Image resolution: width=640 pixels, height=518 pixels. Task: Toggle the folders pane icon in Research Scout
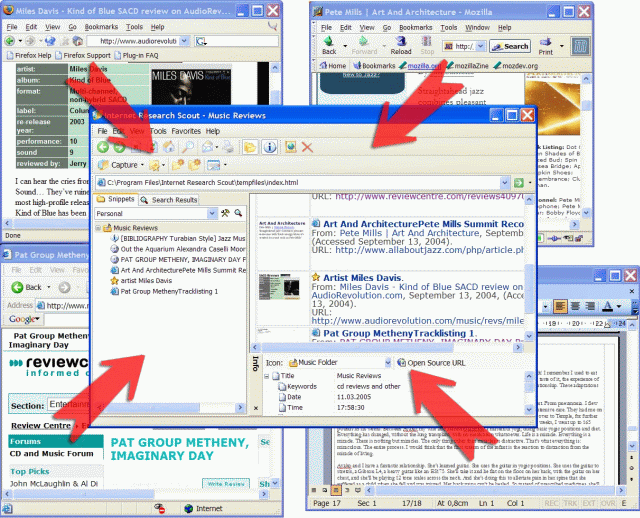[x=250, y=147]
